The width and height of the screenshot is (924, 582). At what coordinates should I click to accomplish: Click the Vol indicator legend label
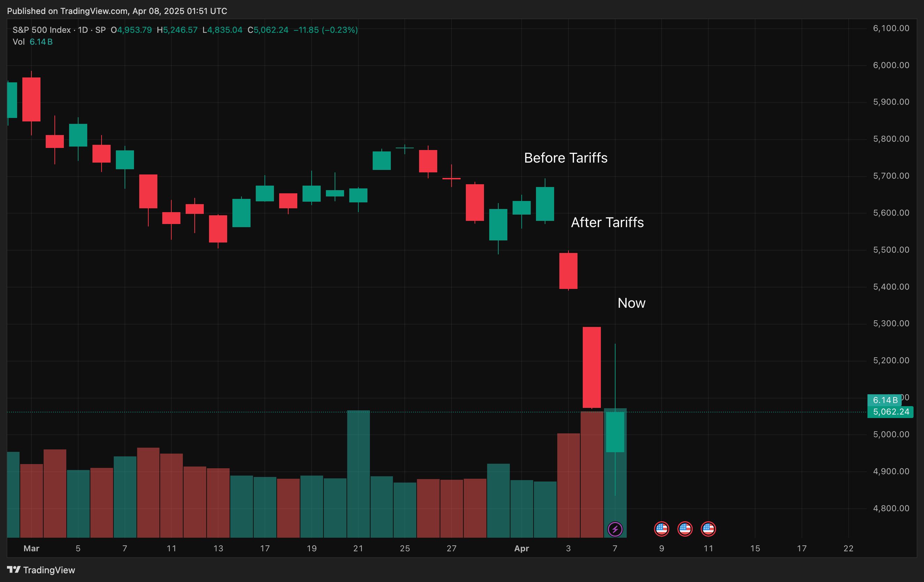click(x=18, y=42)
